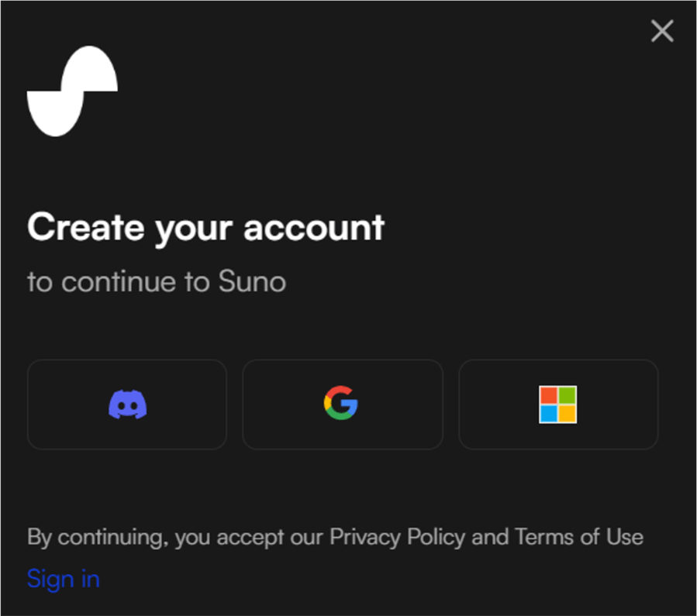
Task: Click the Discord logo icon
Action: tap(128, 404)
